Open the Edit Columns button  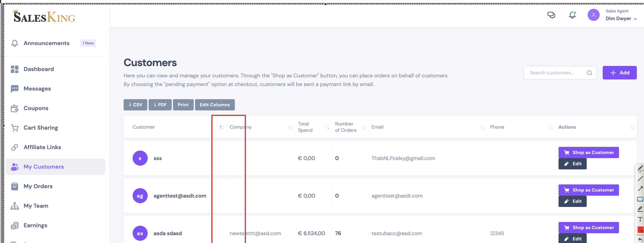(x=215, y=104)
